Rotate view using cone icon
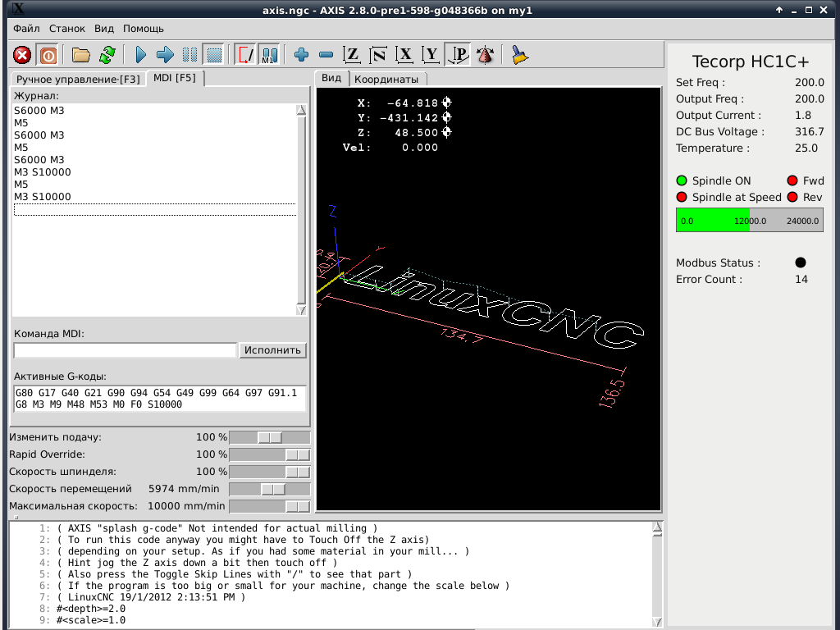The width and height of the screenshot is (840, 630). tap(486, 55)
